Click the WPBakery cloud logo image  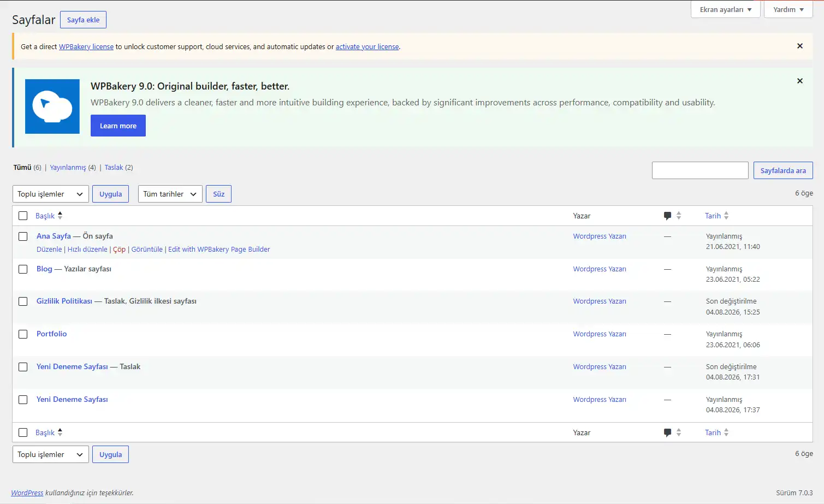pos(52,106)
